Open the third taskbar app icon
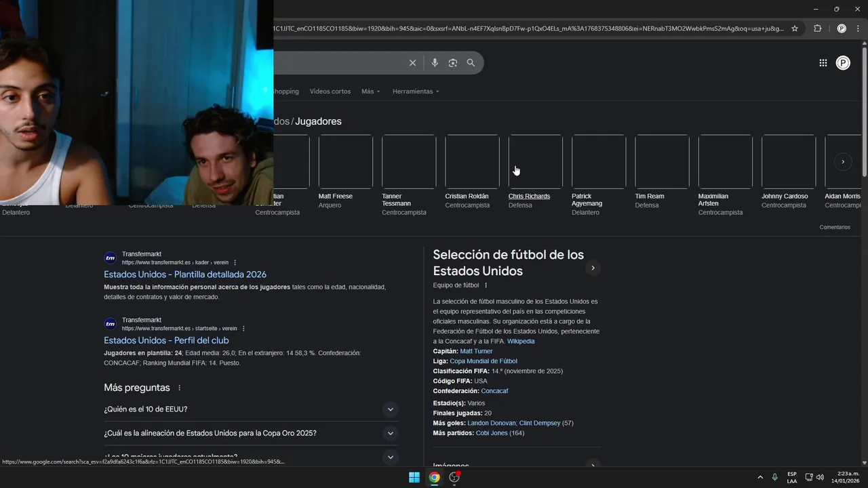Image resolution: width=868 pixels, height=488 pixels. click(x=455, y=477)
